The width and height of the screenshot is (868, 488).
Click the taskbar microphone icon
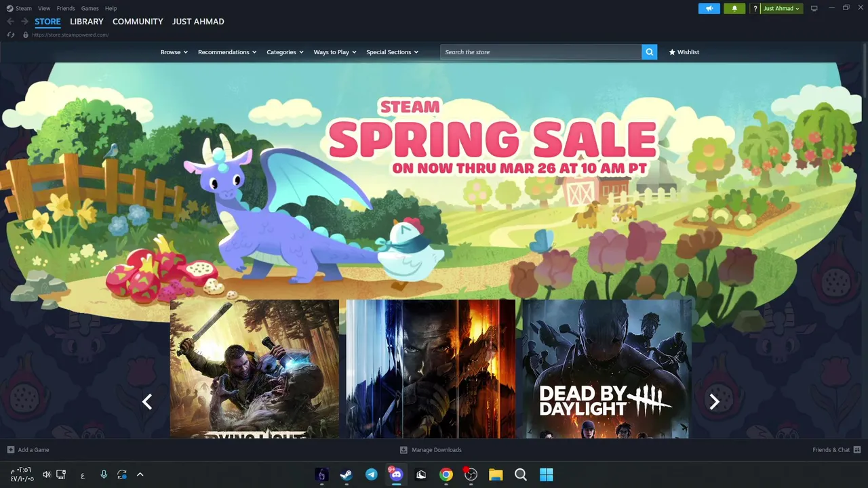(104, 474)
